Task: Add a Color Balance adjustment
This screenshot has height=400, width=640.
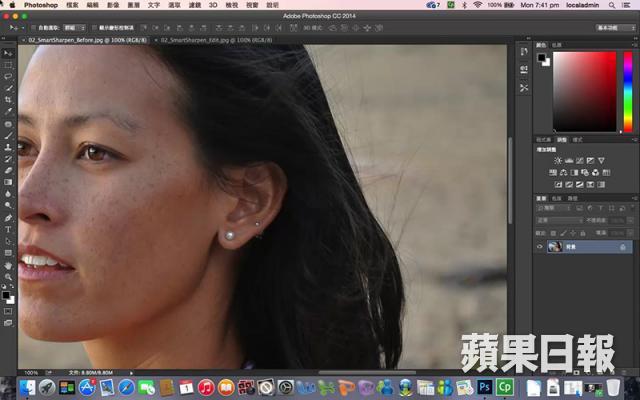Action: pos(564,173)
